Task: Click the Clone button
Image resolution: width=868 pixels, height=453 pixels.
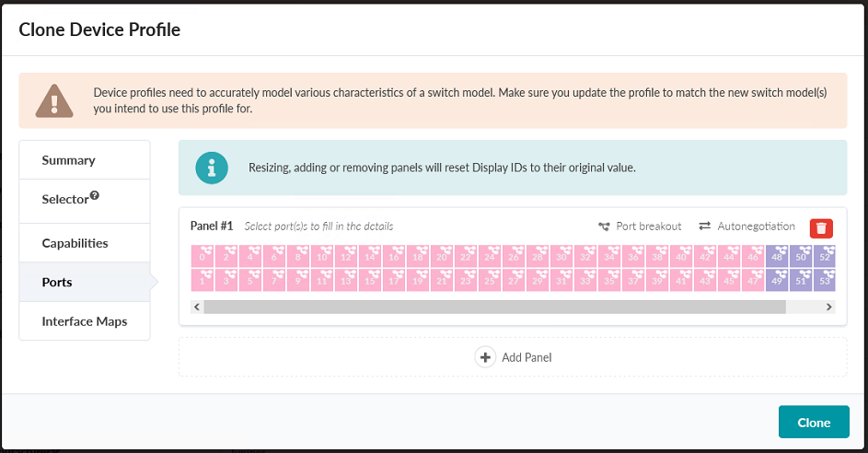Action: 814,423
